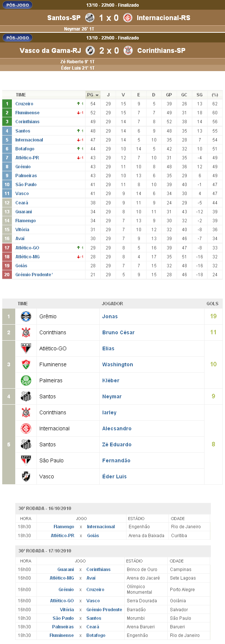The image size is (225, 644).
Task: Sort the standings by the (%) column
Action: 215,95
